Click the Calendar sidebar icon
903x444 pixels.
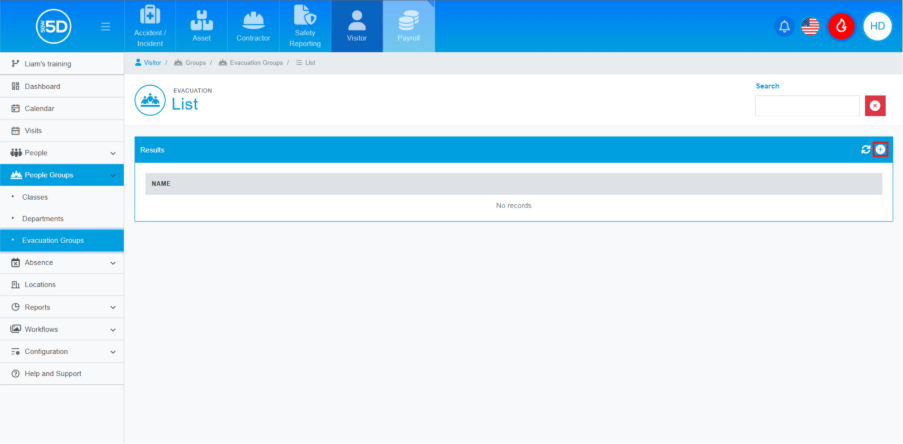click(x=16, y=108)
